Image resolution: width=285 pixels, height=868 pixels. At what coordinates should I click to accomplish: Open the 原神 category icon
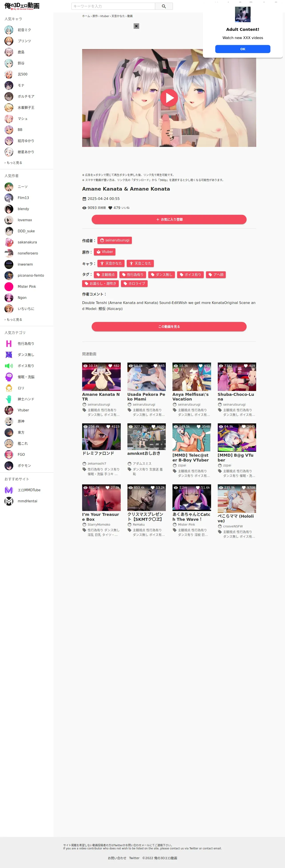click(x=9, y=422)
